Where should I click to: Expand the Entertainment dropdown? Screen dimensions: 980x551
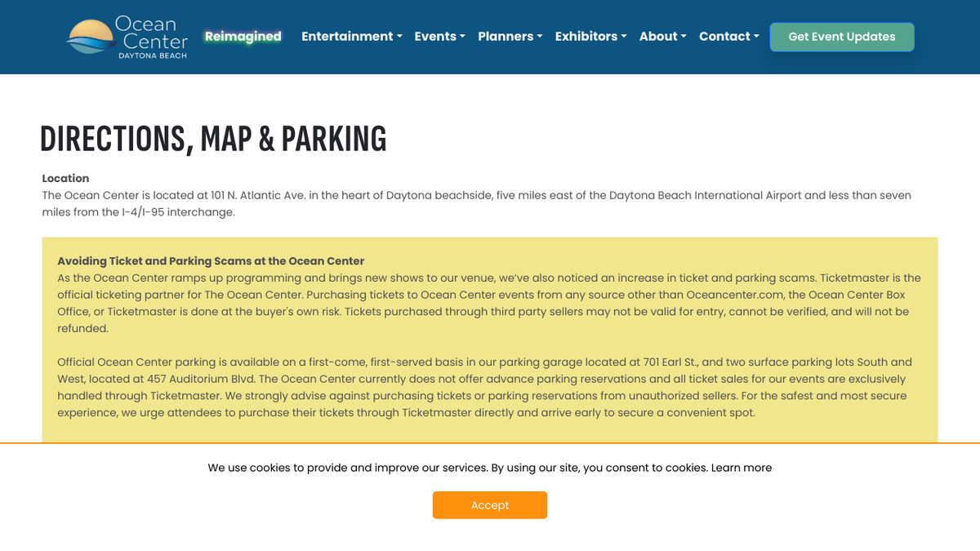(347, 37)
